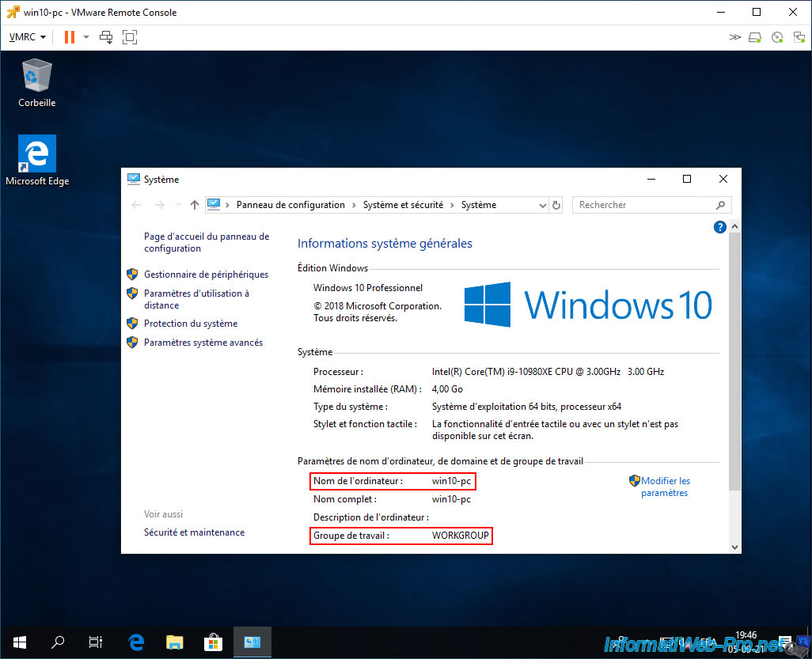Select Système taskbar button
Screen dimensions: 812x659
tap(252, 642)
